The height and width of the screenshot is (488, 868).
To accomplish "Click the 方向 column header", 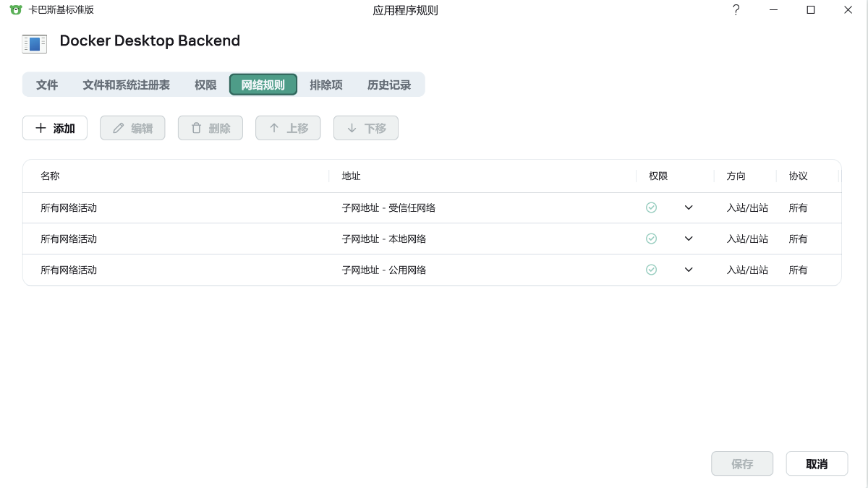I will click(736, 176).
